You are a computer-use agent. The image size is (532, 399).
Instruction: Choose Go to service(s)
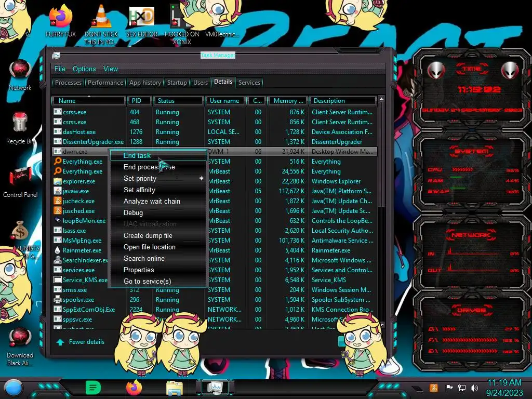coord(158,281)
